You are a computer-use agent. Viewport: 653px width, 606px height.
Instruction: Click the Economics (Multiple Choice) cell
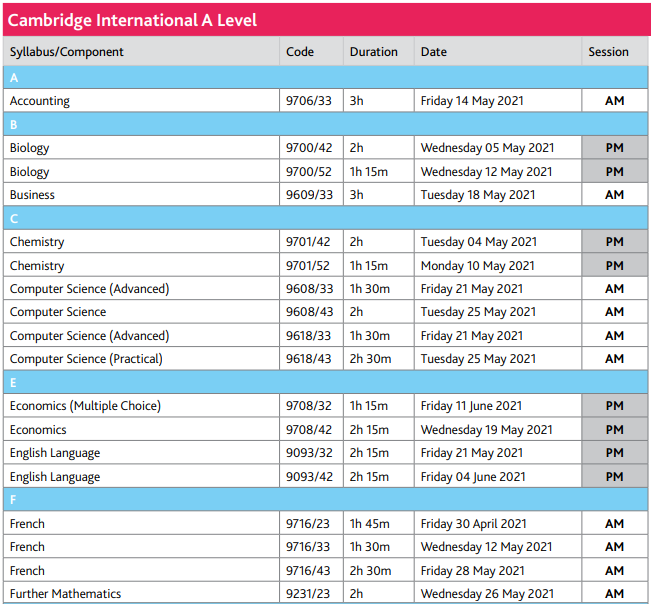[x=85, y=406]
